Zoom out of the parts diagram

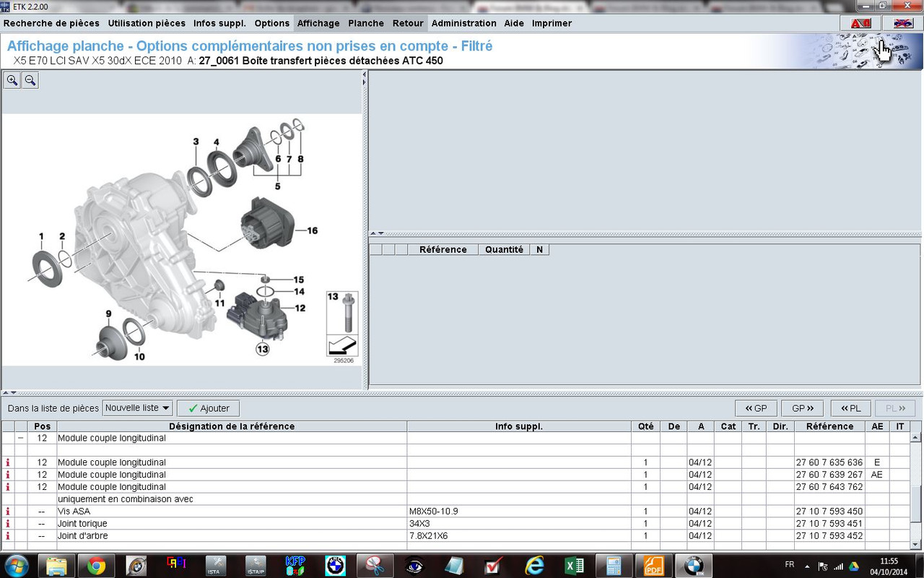[x=30, y=81]
